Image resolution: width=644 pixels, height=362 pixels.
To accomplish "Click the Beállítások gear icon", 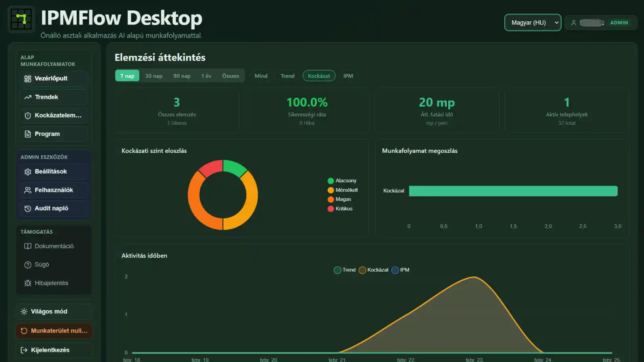I will (x=27, y=171).
